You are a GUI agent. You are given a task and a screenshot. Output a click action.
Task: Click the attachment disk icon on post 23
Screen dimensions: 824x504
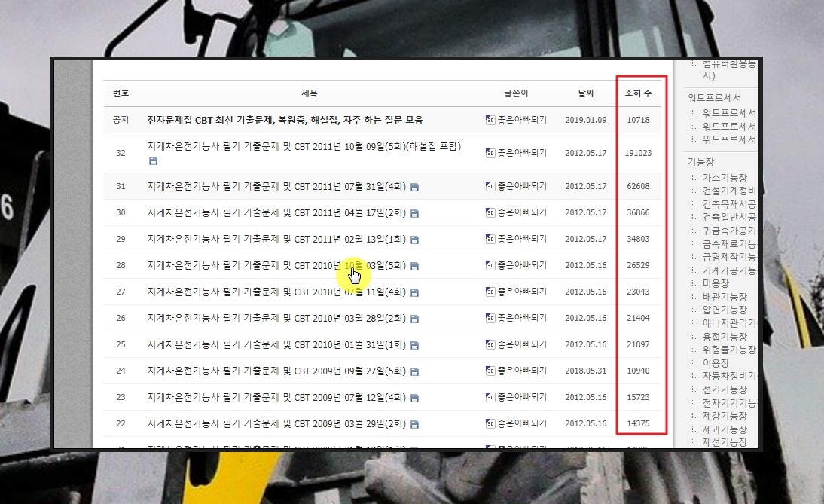tap(414, 398)
